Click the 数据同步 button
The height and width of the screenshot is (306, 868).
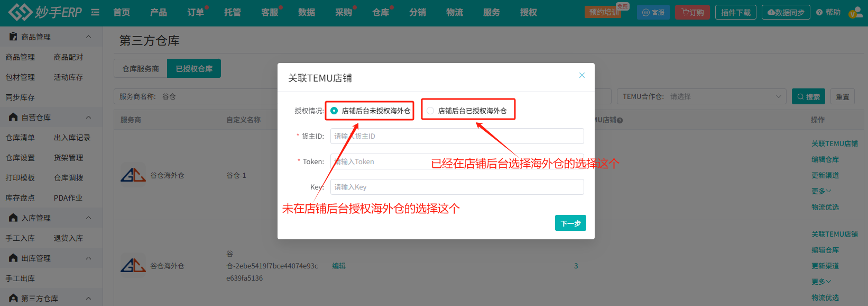[x=786, y=12]
